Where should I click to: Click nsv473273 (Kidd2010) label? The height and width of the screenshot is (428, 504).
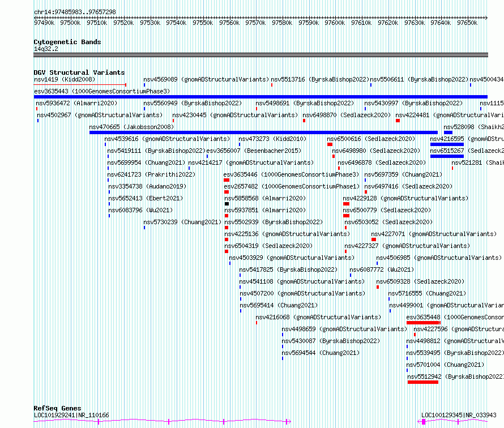click(x=272, y=139)
